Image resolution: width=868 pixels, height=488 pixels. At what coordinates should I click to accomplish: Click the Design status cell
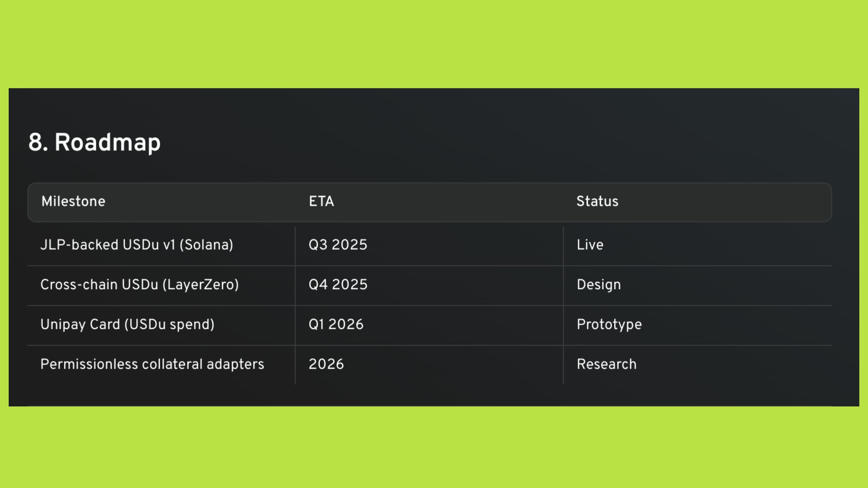pos(599,285)
